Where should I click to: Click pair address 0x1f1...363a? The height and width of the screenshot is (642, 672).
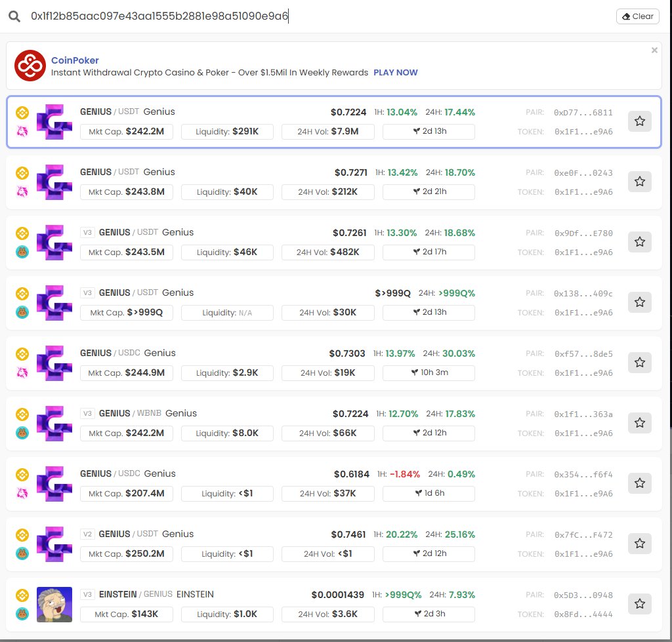click(x=583, y=414)
